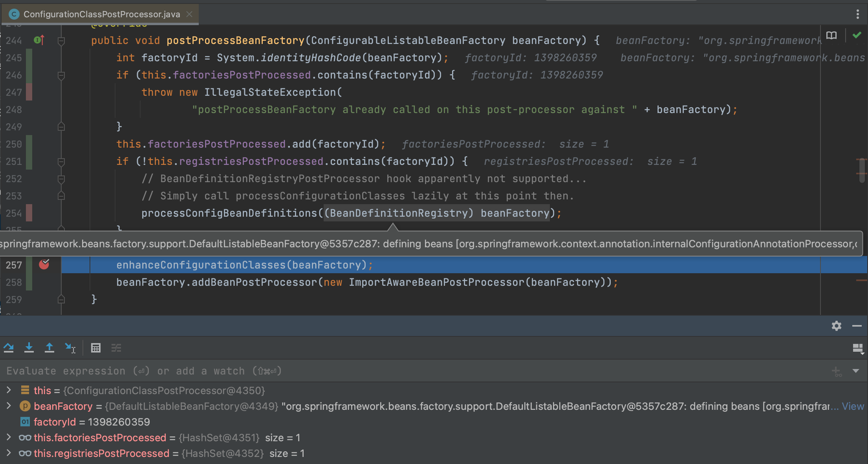Toggle Reader Mode book icon

pyautogui.click(x=831, y=36)
